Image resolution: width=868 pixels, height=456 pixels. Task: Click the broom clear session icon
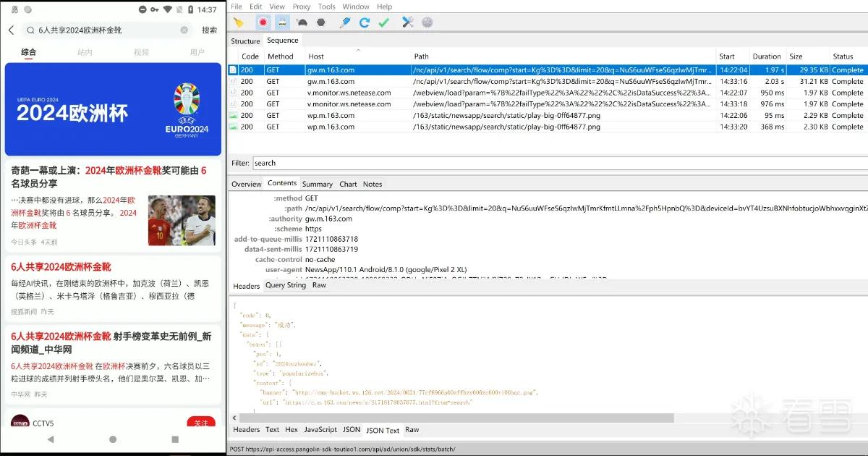coord(238,22)
